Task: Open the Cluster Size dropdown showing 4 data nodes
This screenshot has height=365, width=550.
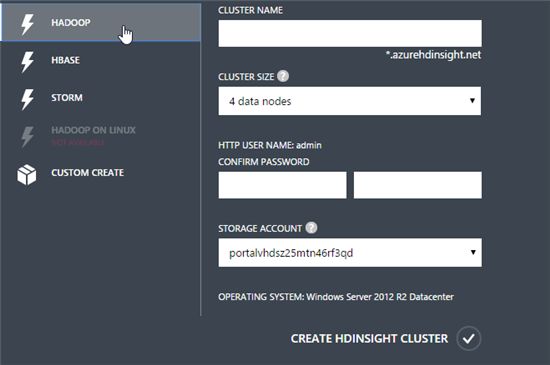Action: [350, 101]
